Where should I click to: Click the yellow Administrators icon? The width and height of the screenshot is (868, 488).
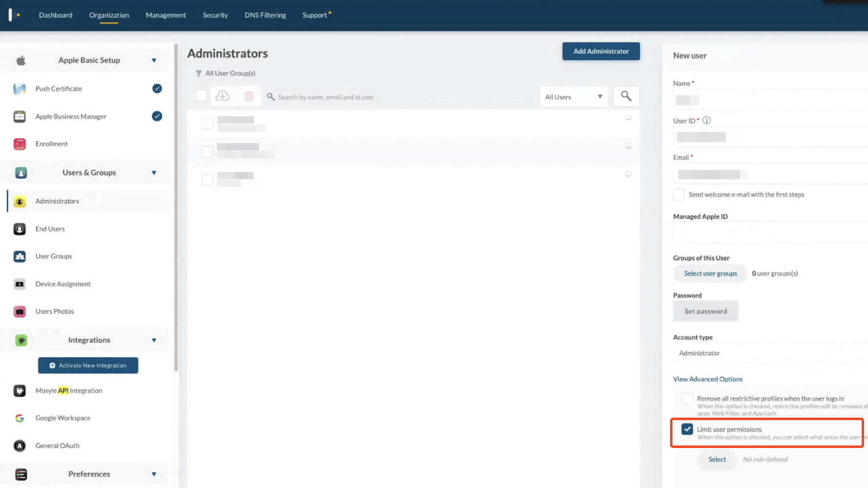click(20, 201)
